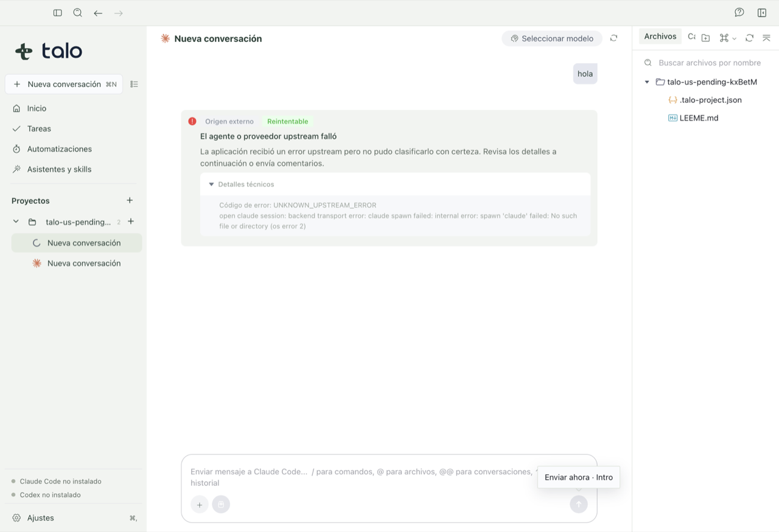This screenshot has width=779, height=532.
Task: Switch to the truncated Ca… tab
Action: pyautogui.click(x=691, y=37)
